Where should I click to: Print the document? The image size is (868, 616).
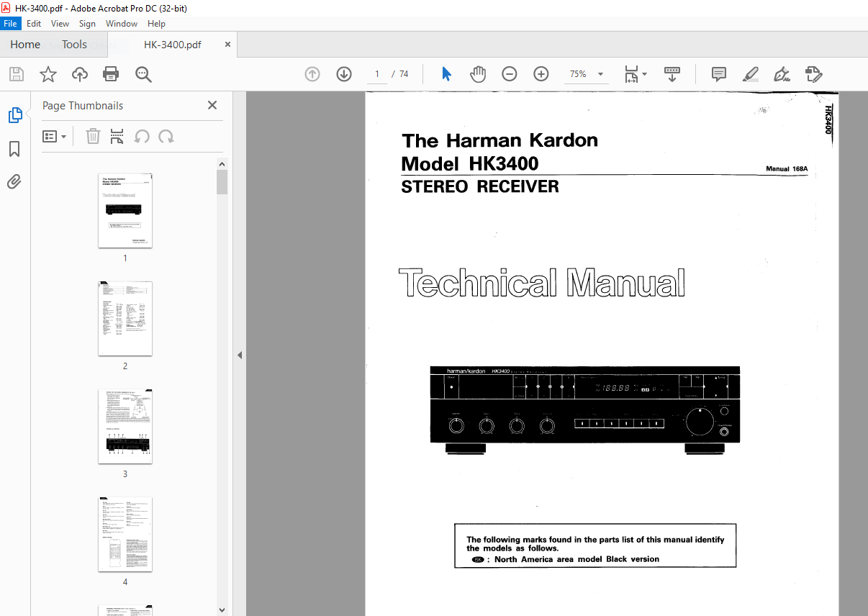pyautogui.click(x=111, y=74)
